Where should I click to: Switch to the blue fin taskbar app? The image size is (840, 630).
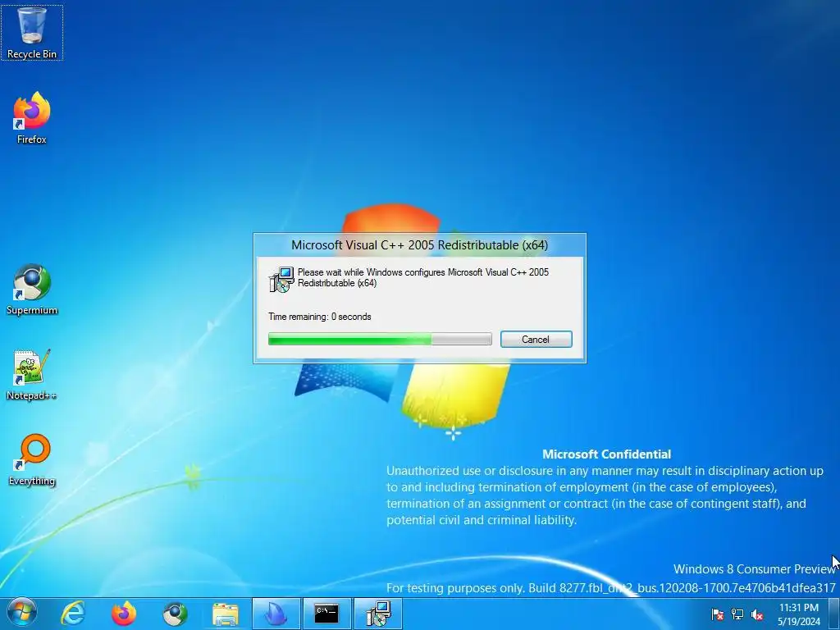click(x=276, y=614)
